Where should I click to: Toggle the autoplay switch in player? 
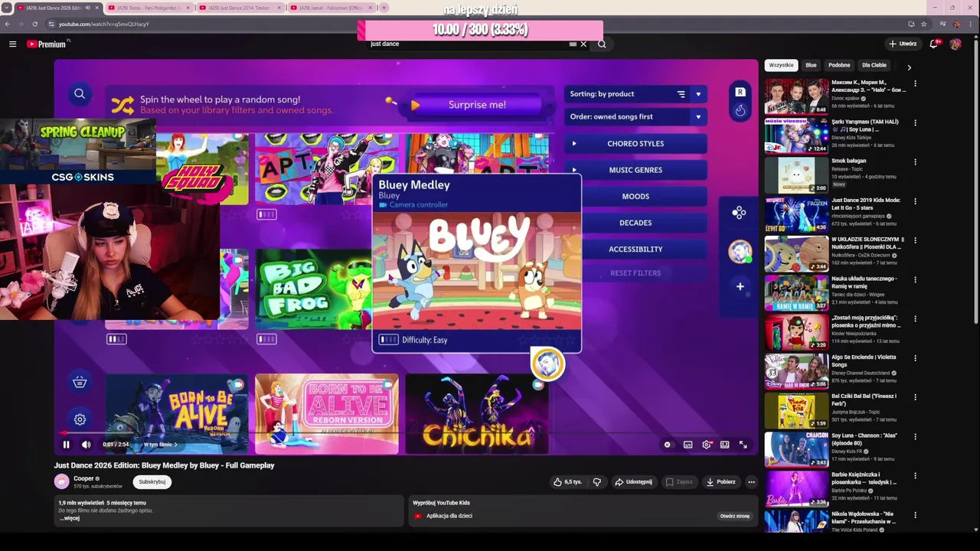click(x=668, y=445)
